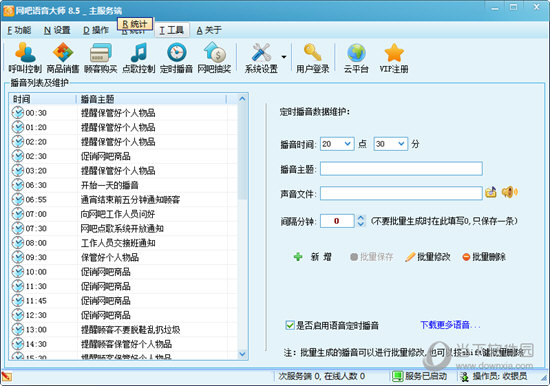Select the 开始一天的播音 entry
The width and height of the screenshot is (550, 386).
109,185
